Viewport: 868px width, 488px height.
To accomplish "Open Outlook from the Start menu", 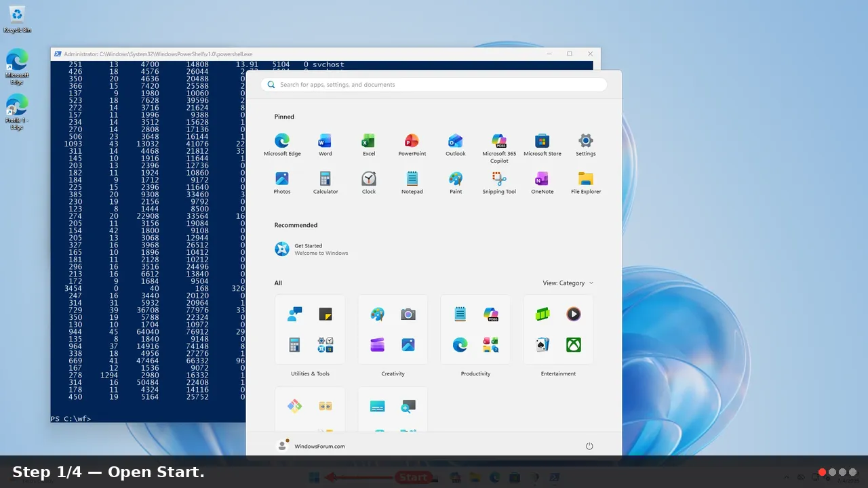I will tap(456, 144).
